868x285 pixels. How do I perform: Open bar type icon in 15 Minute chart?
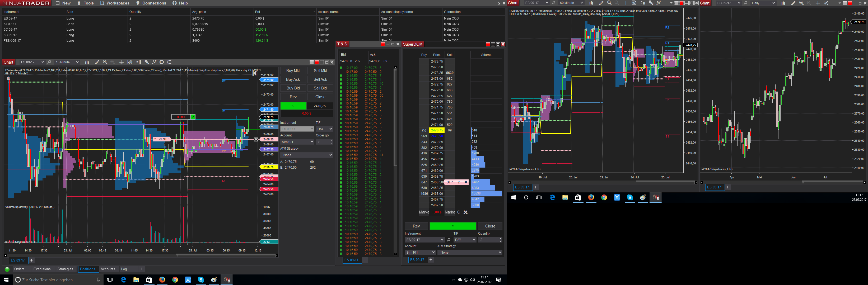87,62
